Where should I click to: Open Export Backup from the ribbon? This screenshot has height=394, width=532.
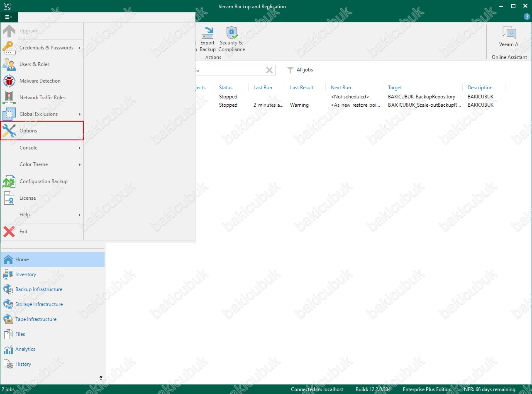coord(207,39)
